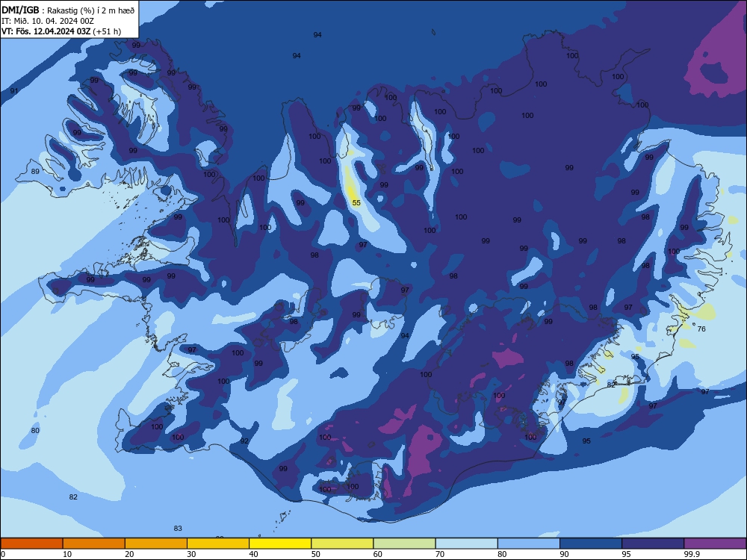The width and height of the screenshot is (747, 560).
Task: Click the '60' legend scale label
Action: [378, 554]
